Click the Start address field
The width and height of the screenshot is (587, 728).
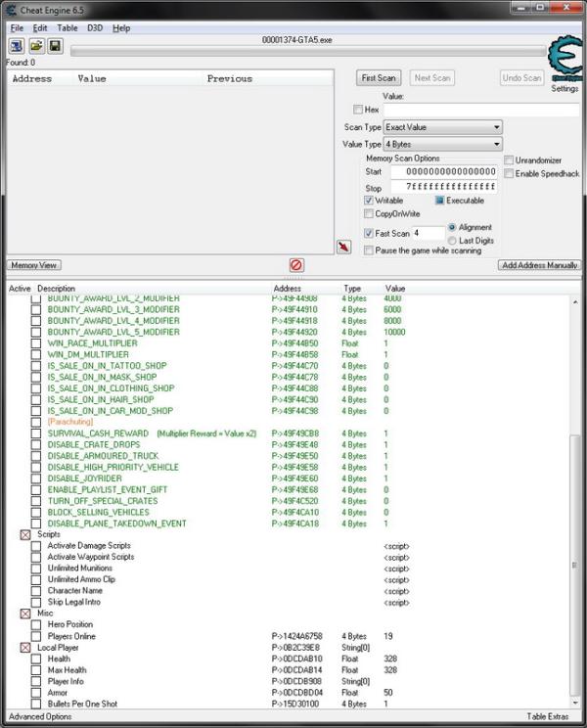443,172
